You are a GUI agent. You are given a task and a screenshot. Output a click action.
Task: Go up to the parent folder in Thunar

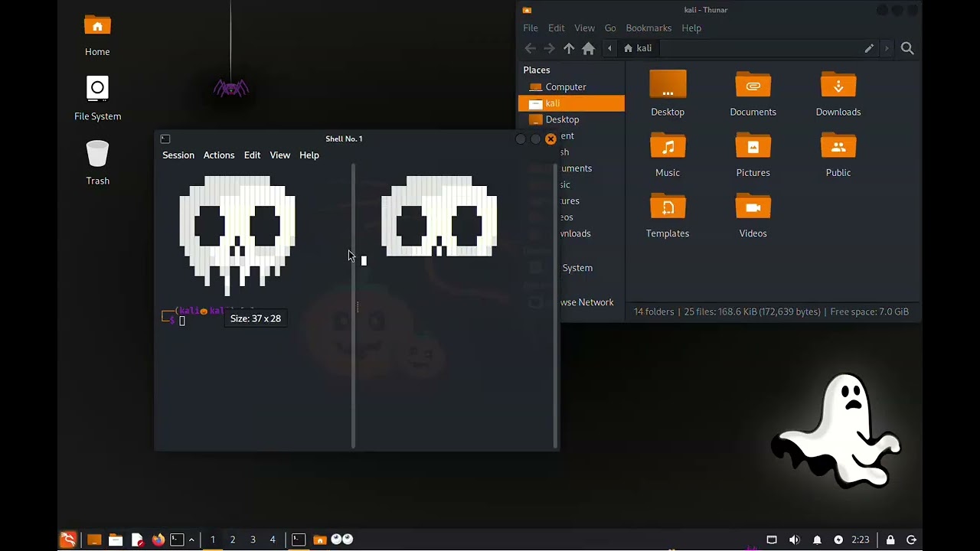point(569,48)
